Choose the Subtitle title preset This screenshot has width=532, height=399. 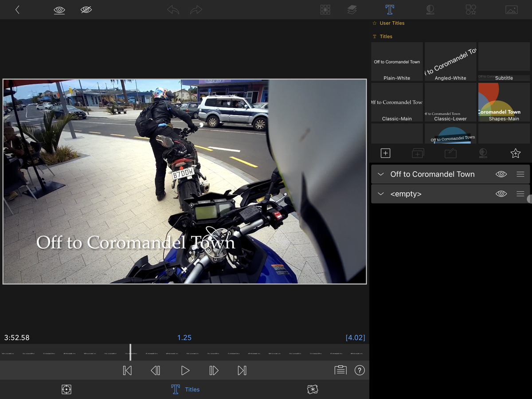point(504,62)
